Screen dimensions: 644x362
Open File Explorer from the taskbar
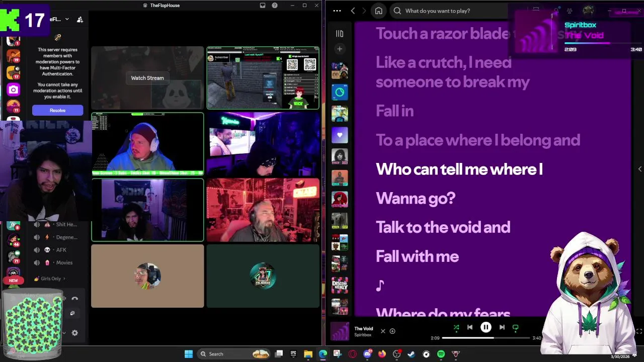click(x=308, y=354)
